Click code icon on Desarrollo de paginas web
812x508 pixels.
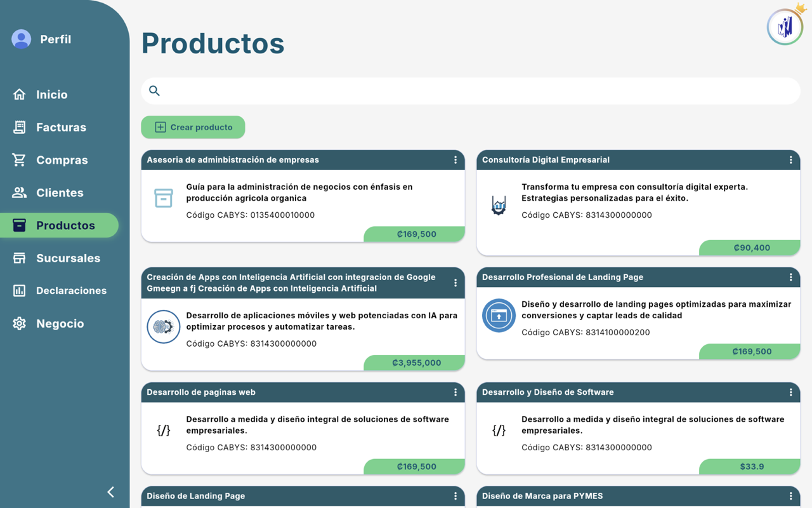pyautogui.click(x=164, y=431)
